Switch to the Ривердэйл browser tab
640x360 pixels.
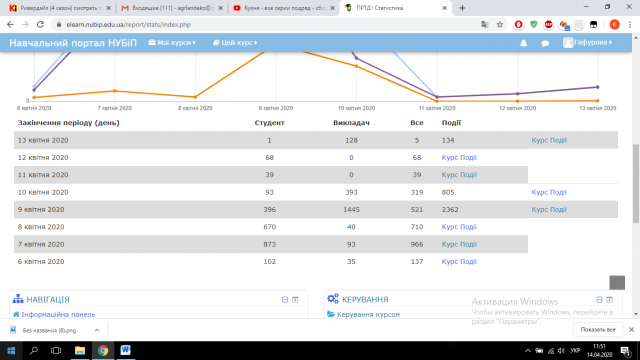point(60,8)
